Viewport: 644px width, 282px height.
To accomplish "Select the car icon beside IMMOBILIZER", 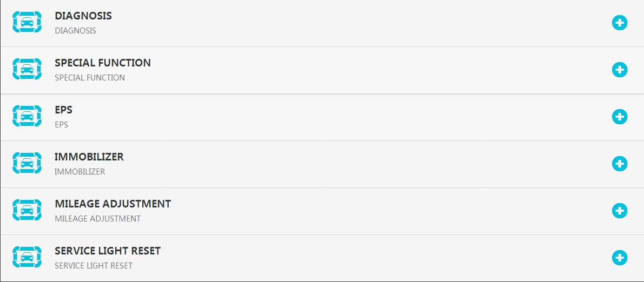I will coord(27,163).
